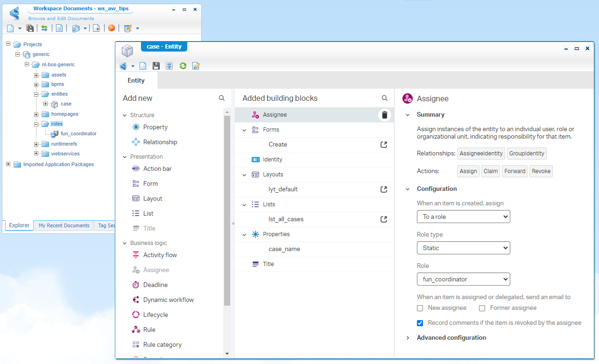Select fun_coordinator in the project tree

78,133
